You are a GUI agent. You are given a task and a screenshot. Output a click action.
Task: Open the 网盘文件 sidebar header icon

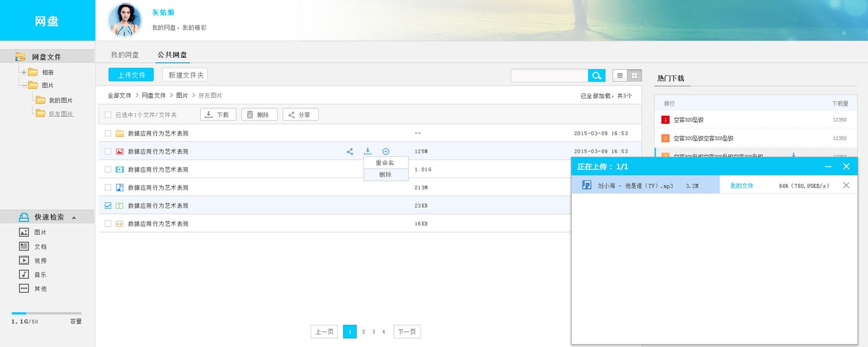tap(20, 57)
